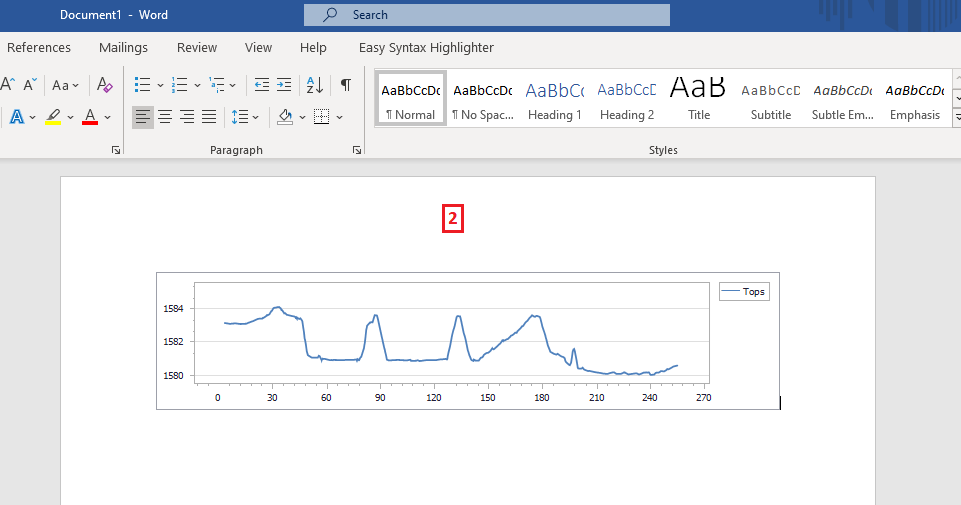
Task: Apply bulleted list formatting
Action: coord(143,85)
